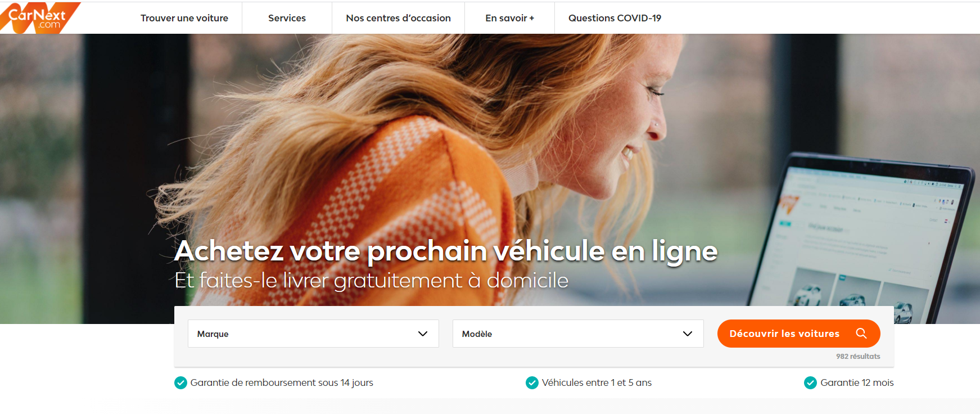Screen dimensions: 980x414
Task: Click Véhicules entre 1 et 5 ans text
Action: (597, 383)
